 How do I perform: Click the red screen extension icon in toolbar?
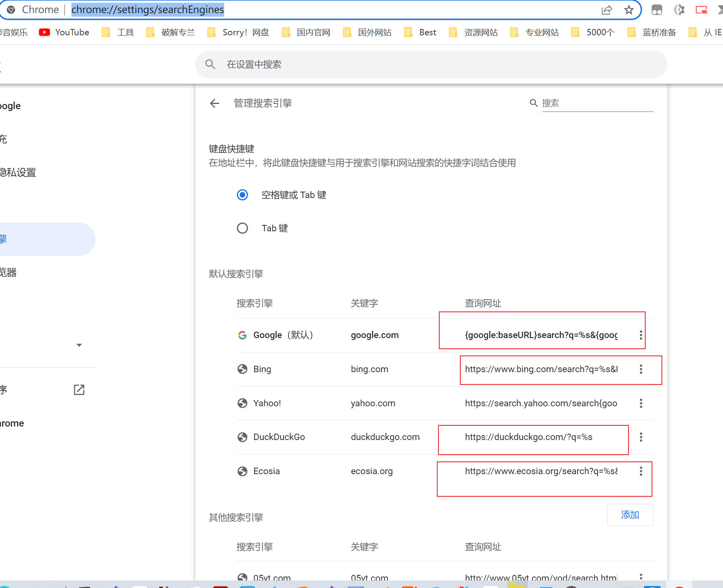[701, 10]
